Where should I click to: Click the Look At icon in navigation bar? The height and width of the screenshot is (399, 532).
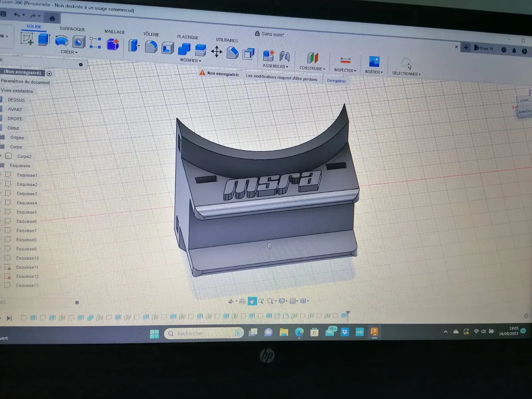(242, 301)
